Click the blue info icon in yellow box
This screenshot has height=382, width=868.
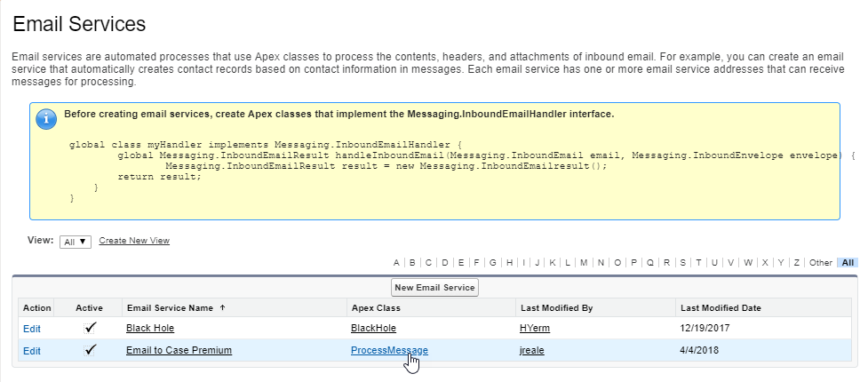[x=46, y=118]
